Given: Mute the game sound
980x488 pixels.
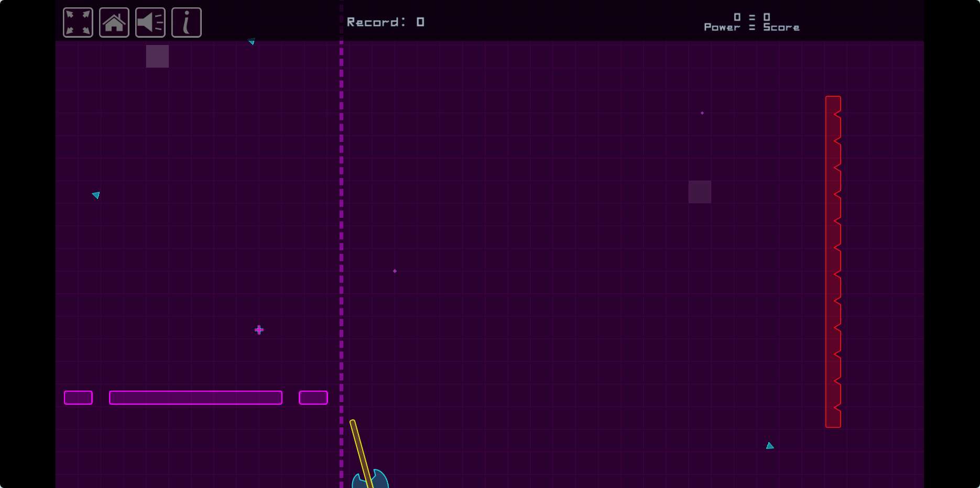Looking at the screenshot, I should (x=150, y=23).
